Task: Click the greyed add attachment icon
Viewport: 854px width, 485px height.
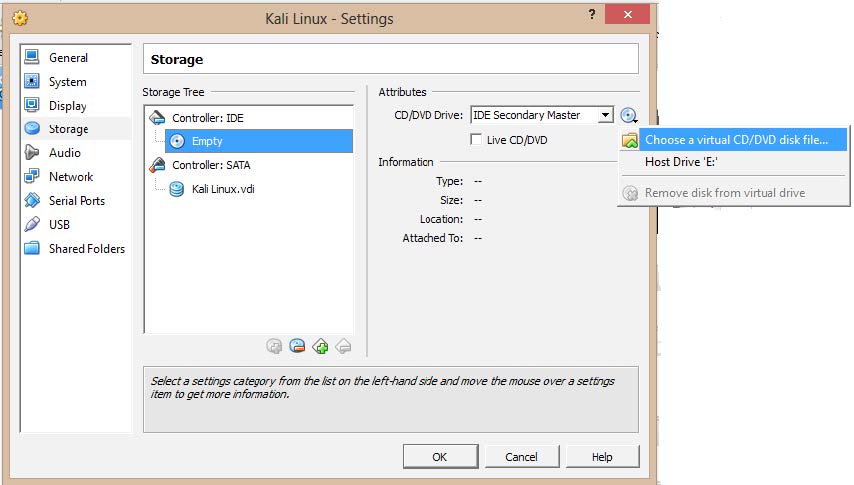Action: 274,346
